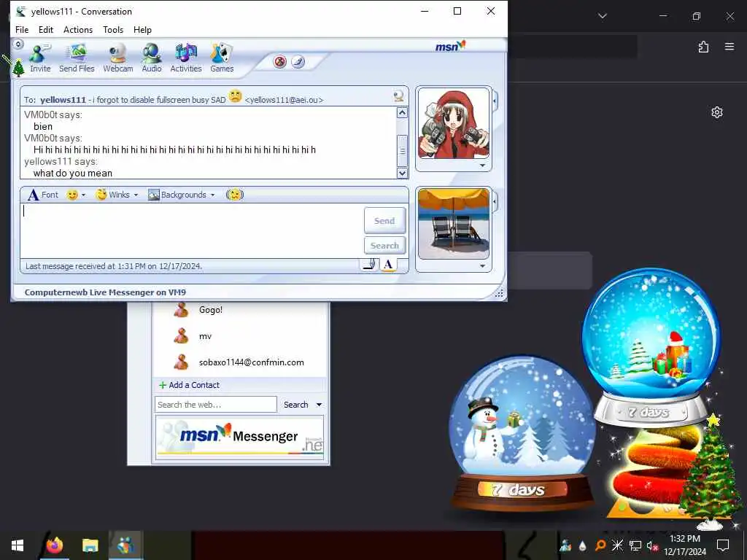Collapse your own display picture panel
The height and width of the screenshot is (560, 747).
point(495,202)
